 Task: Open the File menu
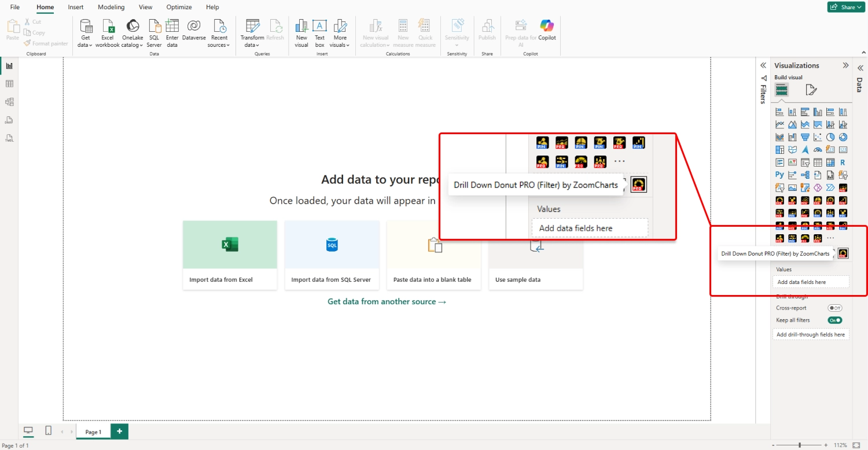15,7
